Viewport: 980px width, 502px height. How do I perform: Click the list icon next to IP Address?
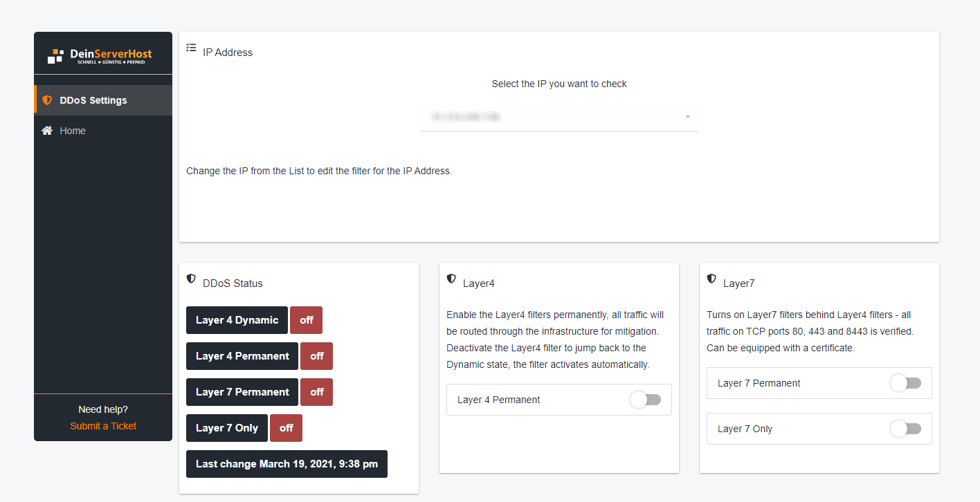190,47
